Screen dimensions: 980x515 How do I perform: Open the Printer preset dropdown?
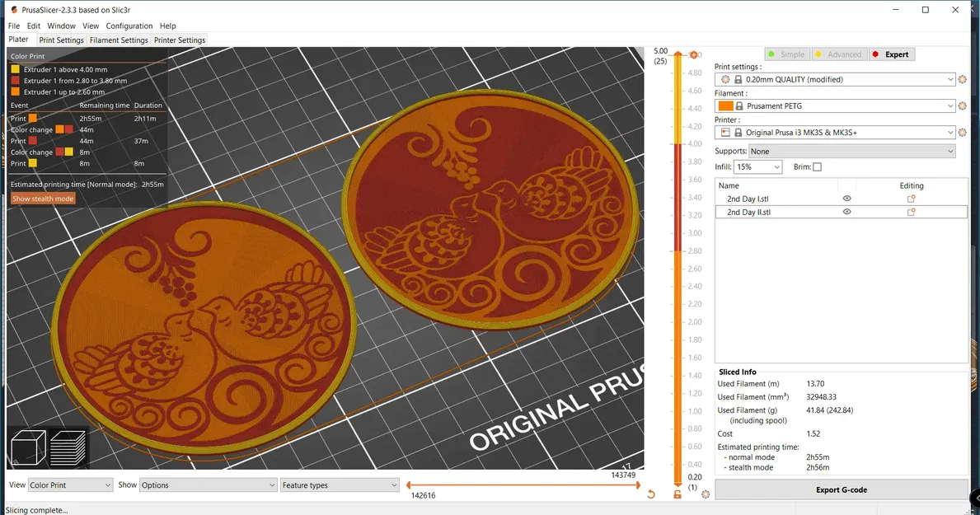(x=835, y=133)
